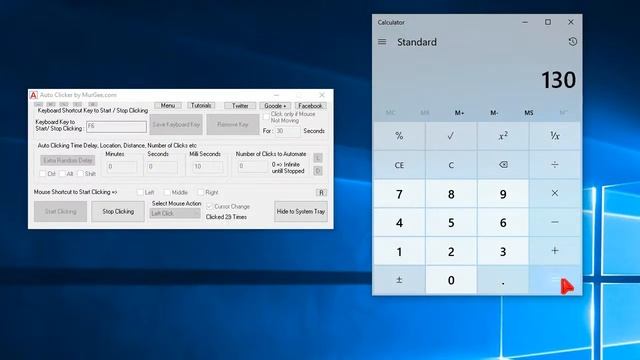The height and width of the screenshot is (360, 640).
Task: Focus the Milli Seconds delay field
Action: click(208, 167)
